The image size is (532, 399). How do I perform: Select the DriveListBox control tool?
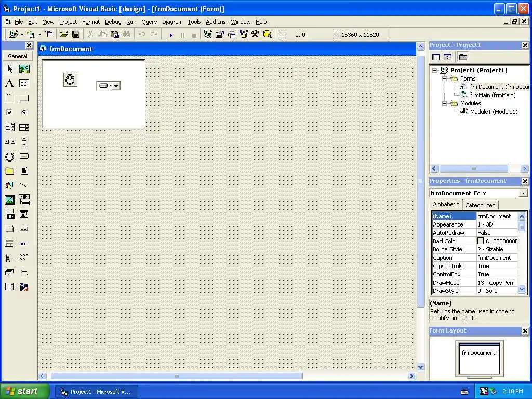(x=24, y=156)
